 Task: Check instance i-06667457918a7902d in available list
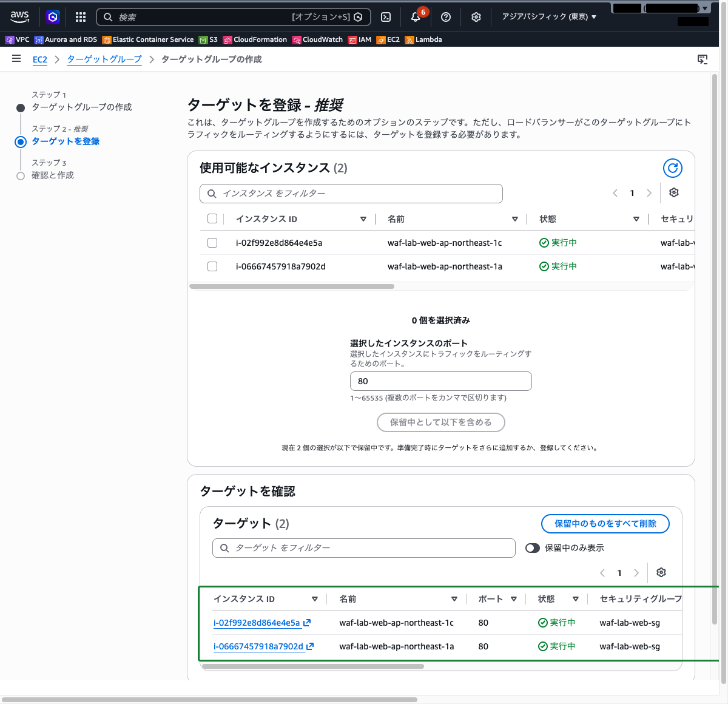point(212,266)
